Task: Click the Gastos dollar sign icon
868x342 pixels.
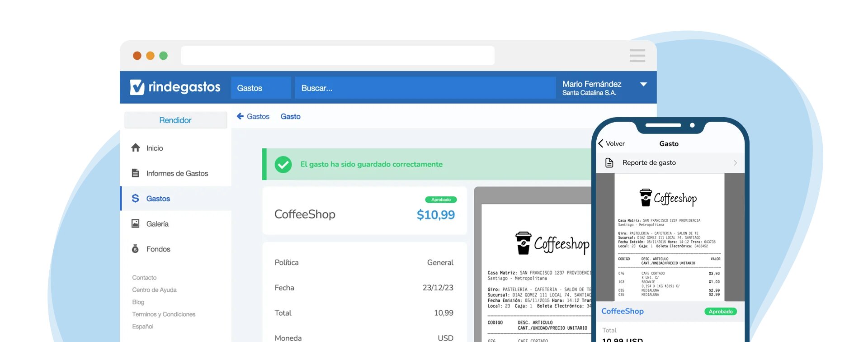Action: (x=135, y=199)
